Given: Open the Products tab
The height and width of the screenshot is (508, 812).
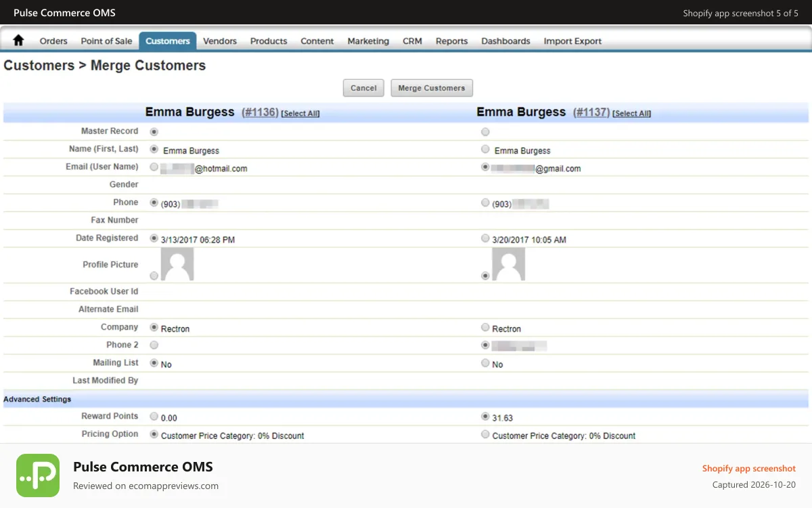Looking at the screenshot, I should point(269,41).
